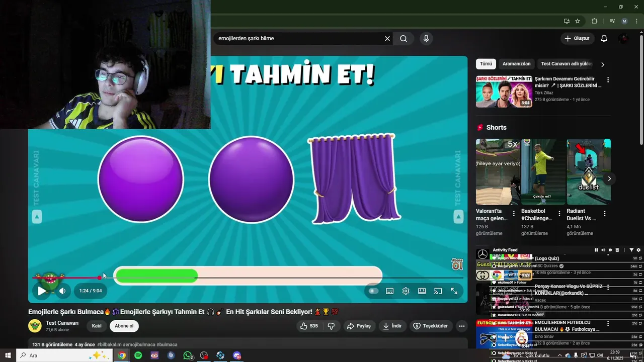The image size is (644, 362).
Task: Select the Tümü filter chip
Action: [486, 64]
